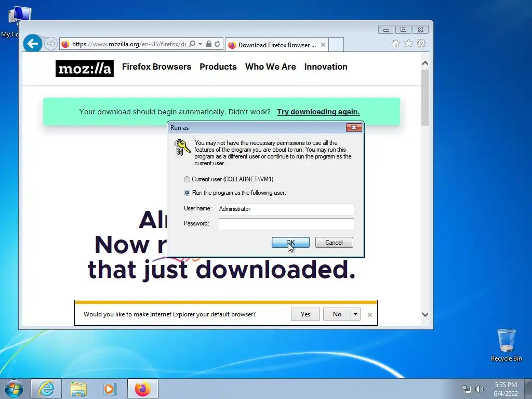Viewport: 532px width, 399px height.
Task: Select Run the program as the following user
Action: (x=187, y=193)
